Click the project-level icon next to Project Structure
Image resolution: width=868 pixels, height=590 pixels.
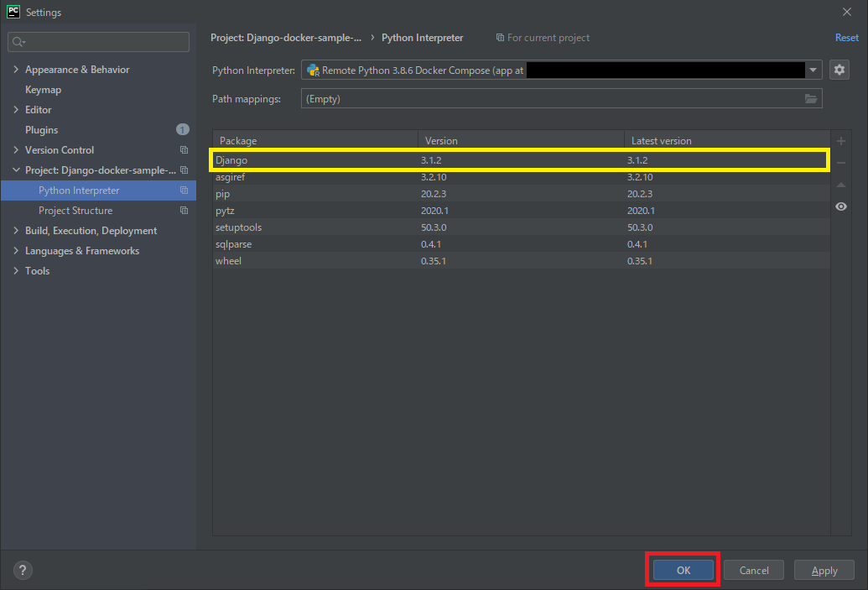184,211
